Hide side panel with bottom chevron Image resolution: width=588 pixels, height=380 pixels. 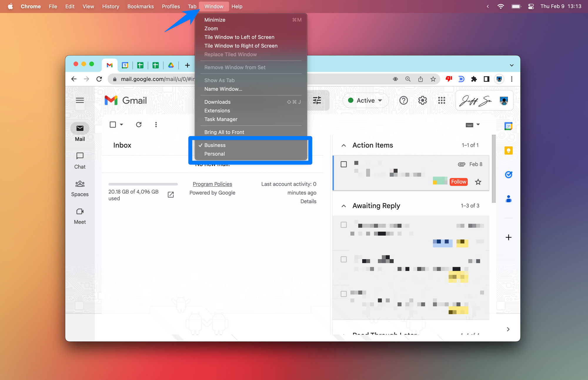(x=508, y=329)
